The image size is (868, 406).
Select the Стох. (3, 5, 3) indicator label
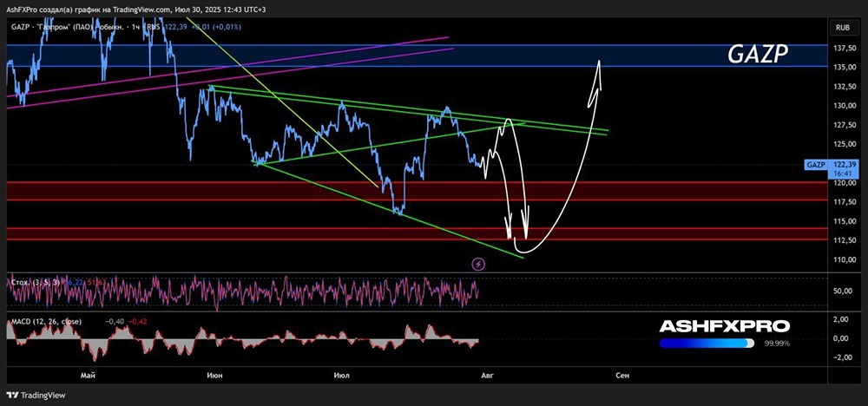36,282
